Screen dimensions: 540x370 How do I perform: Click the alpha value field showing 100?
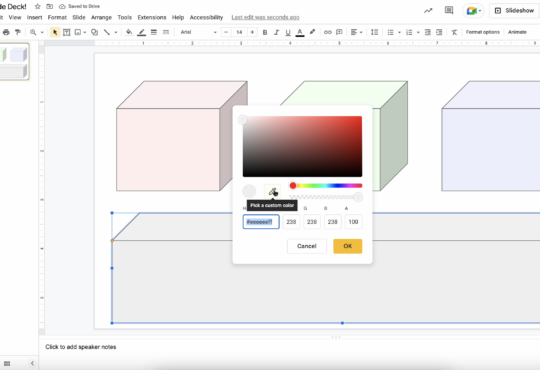click(x=353, y=222)
